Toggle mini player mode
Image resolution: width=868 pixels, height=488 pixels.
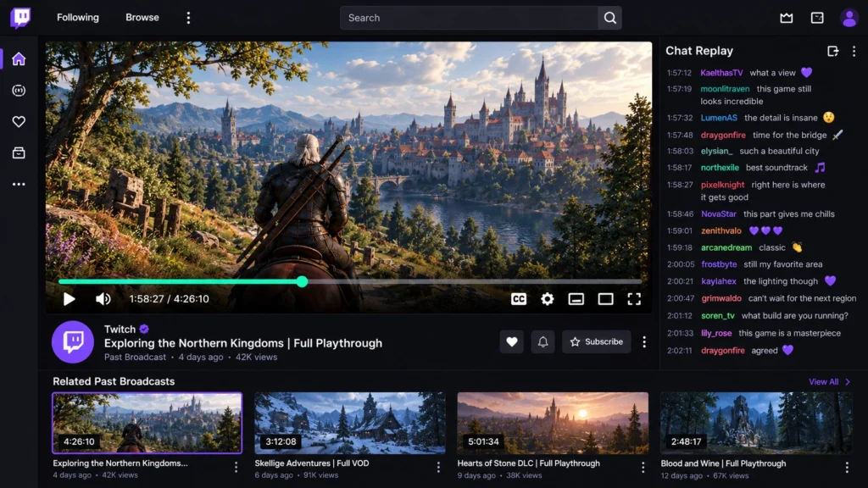tap(576, 299)
